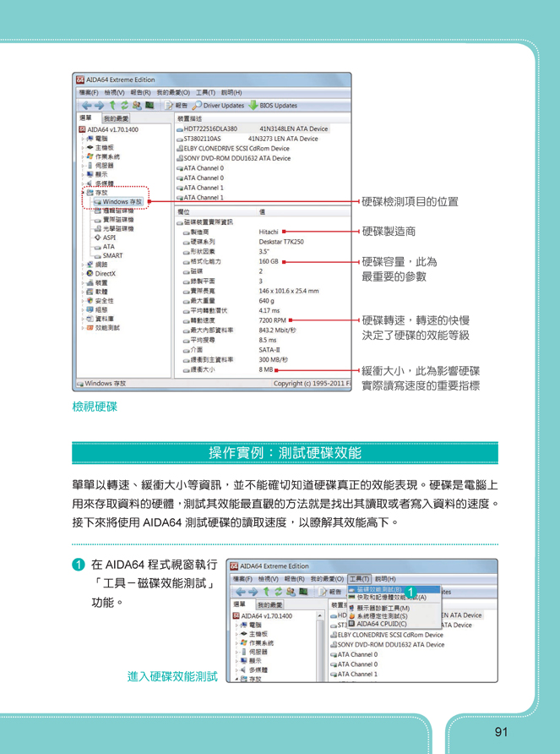Select SMART tree item

pos(108,255)
